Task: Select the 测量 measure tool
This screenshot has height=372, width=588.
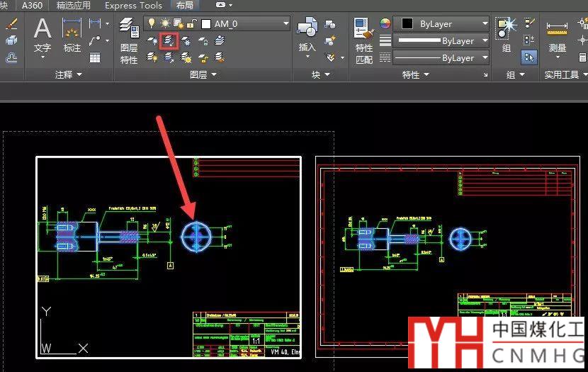Action: point(558,35)
